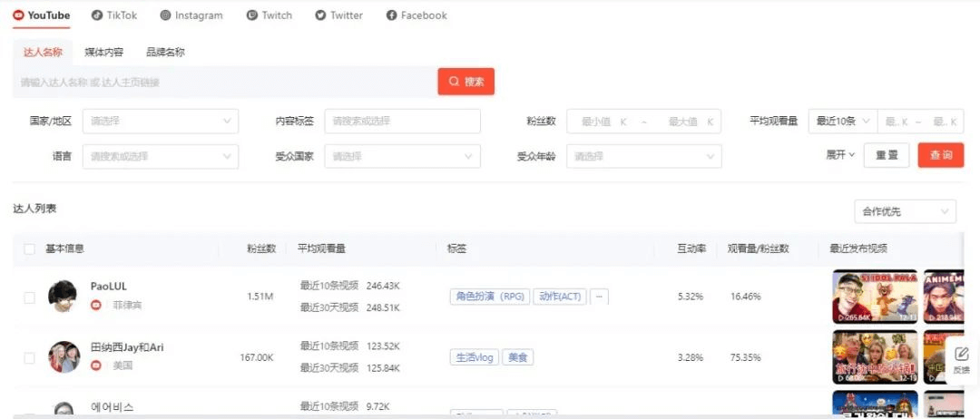Image resolution: width=980 pixels, height=419 pixels.
Task: Open the 最近10条 average views dropdown
Action: pyautogui.click(x=842, y=121)
